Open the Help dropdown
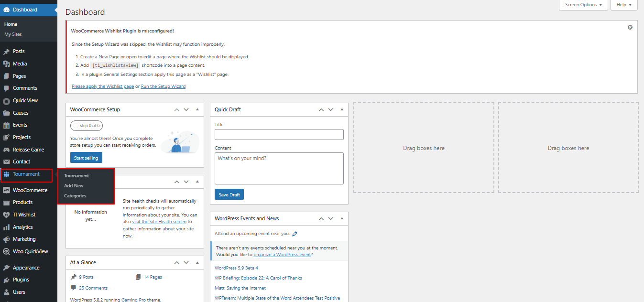644x302 pixels. 624,5
